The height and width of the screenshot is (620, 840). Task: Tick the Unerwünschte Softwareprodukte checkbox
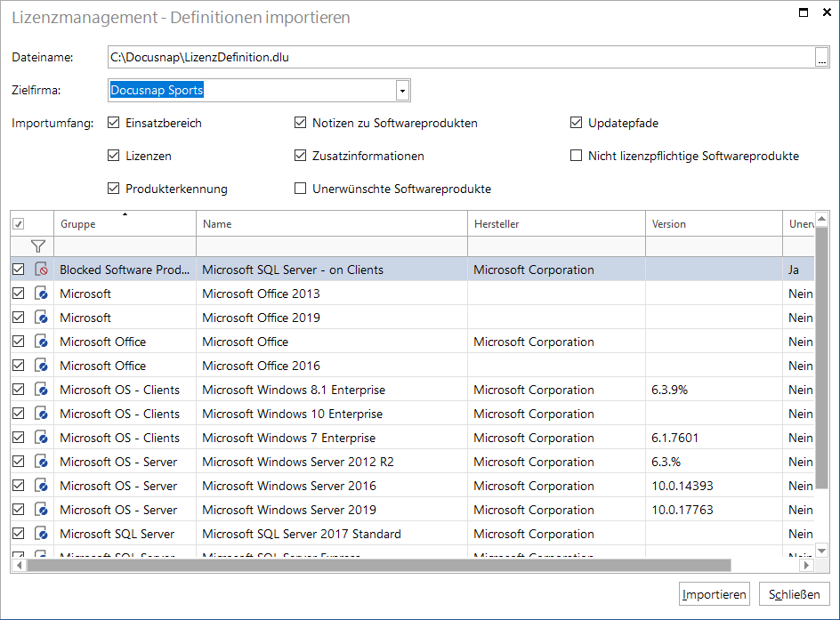[300, 189]
